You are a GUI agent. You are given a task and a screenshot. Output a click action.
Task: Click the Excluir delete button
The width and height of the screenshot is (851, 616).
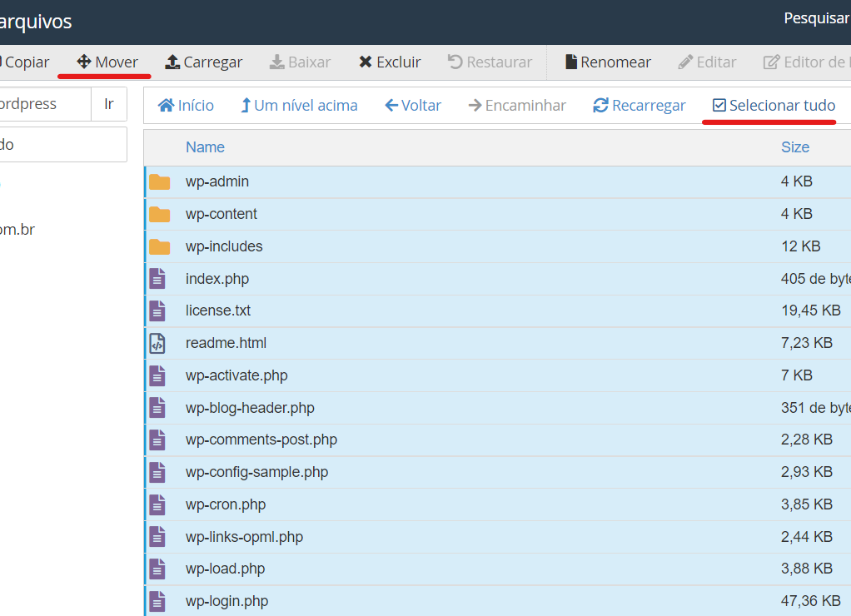point(390,62)
